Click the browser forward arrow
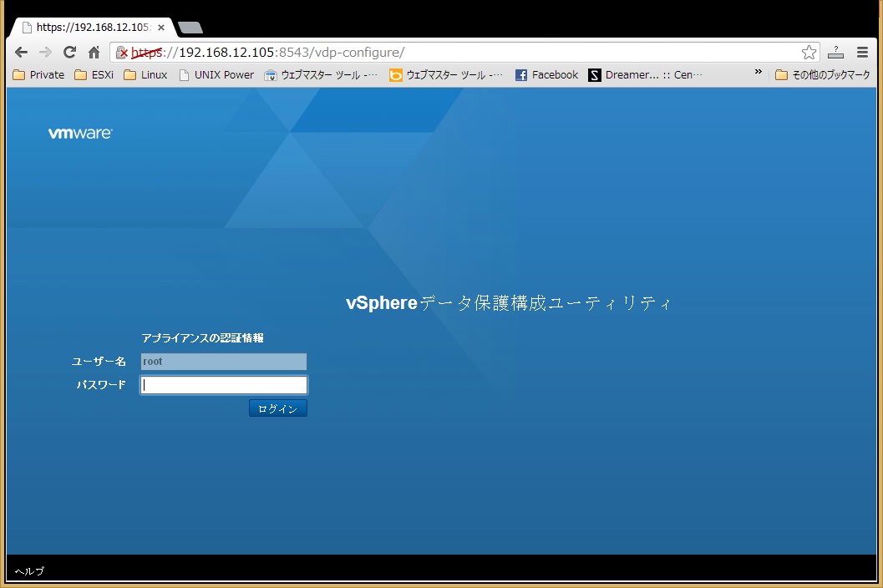Image resolution: width=883 pixels, height=588 pixels. point(46,53)
